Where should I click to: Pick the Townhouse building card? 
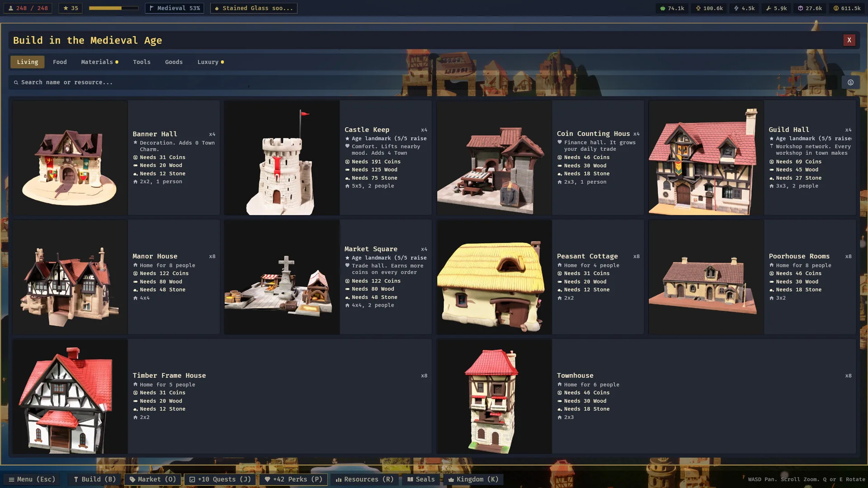(x=646, y=396)
